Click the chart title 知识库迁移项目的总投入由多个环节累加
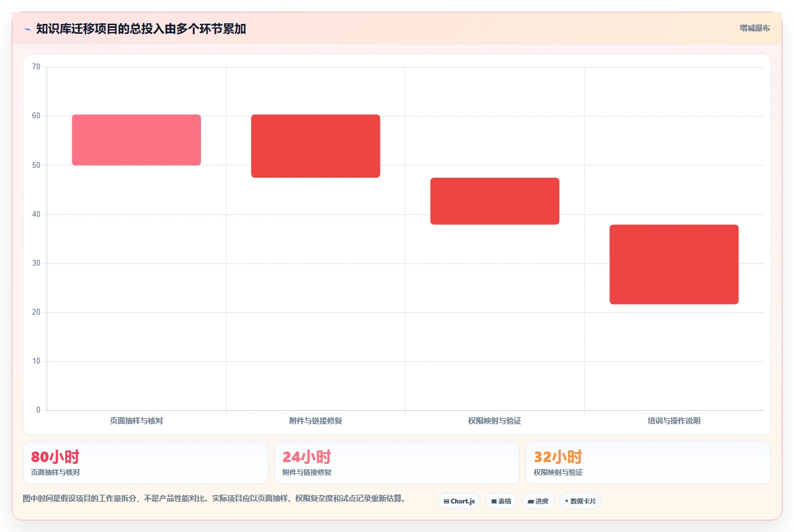This screenshot has height=532, width=794. 141,29
